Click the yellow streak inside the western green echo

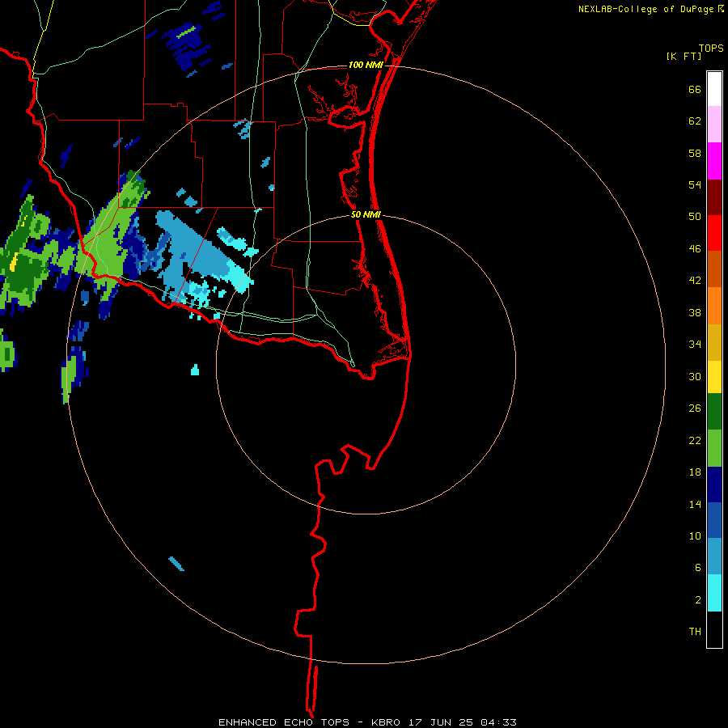(x=14, y=262)
